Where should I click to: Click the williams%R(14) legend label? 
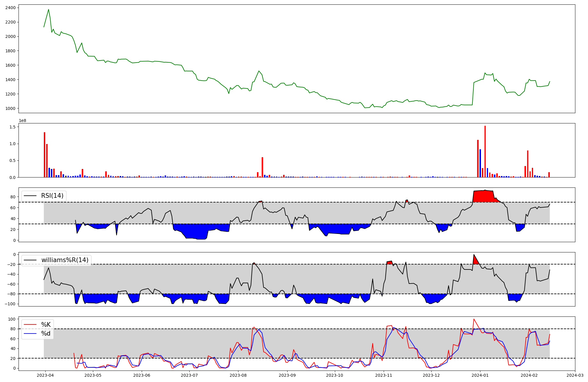point(65,260)
